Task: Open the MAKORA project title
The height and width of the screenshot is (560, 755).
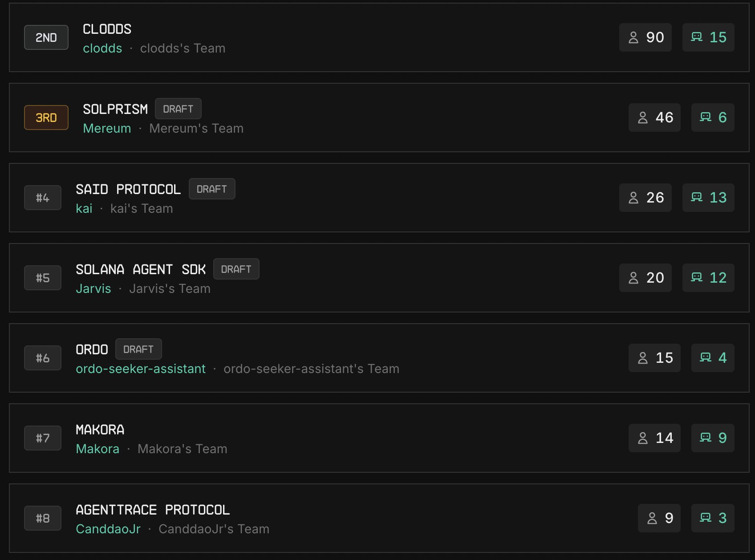Action: coord(100,430)
